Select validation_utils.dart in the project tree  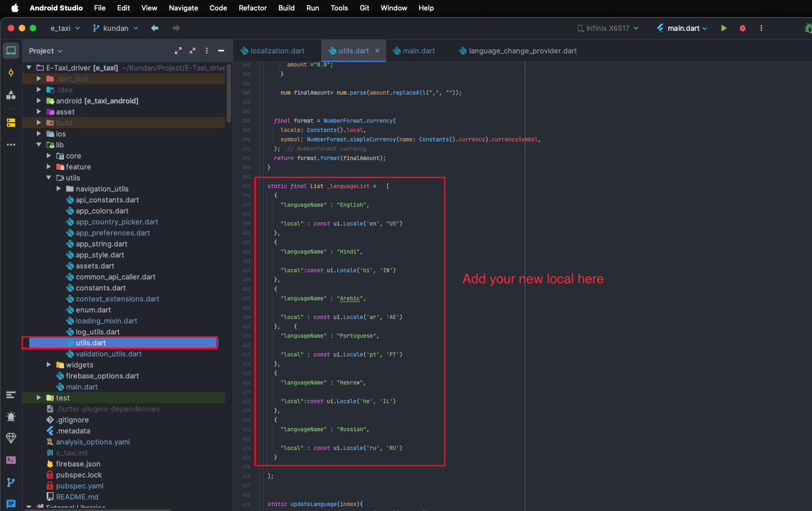[108, 354]
